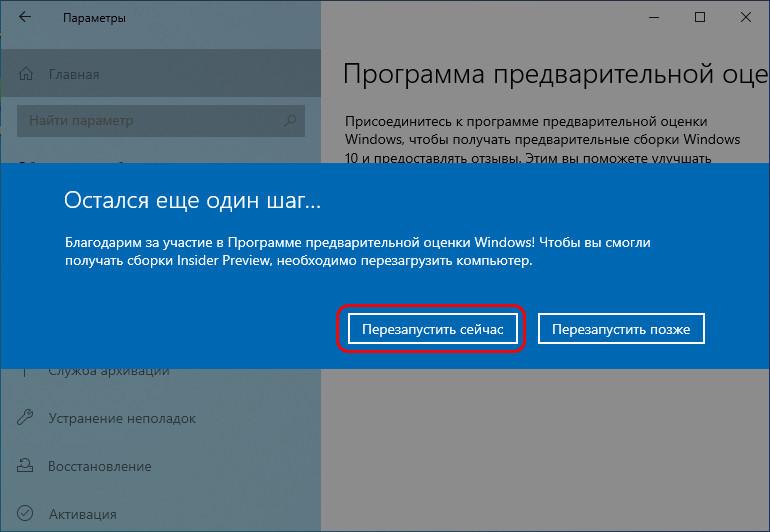Screen dimensions: 770x532
Task: Close the Параметры window
Action: click(745, 17)
